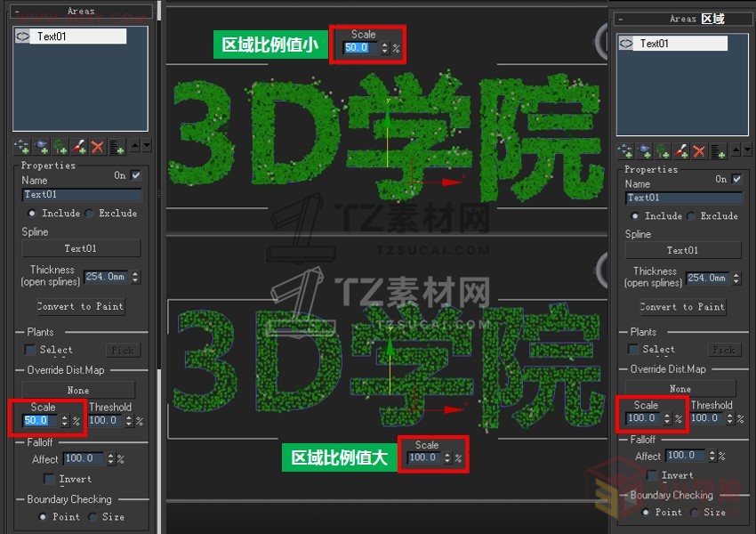This screenshot has height=534, width=756.
Task: Click spline icon beside Text01 in right list
Action: (626, 44)
